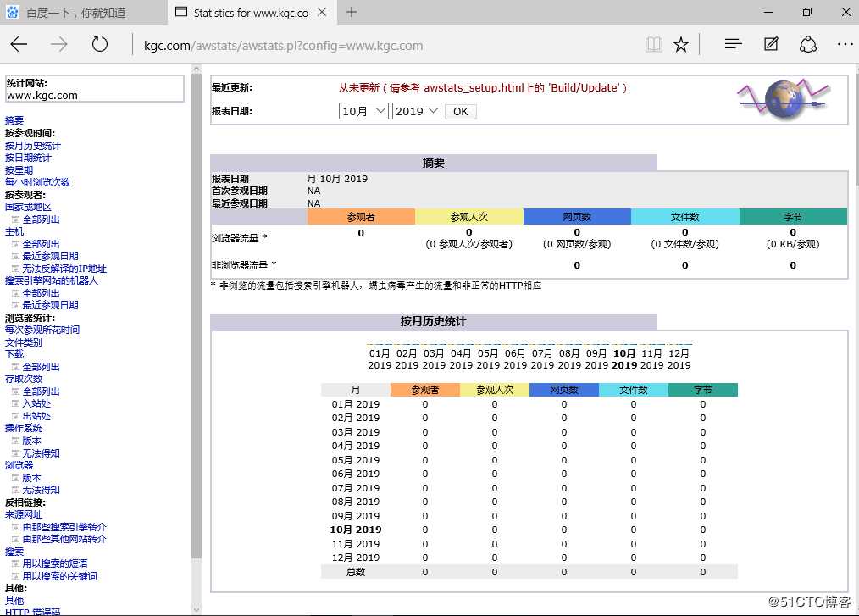Open 无法反解译的IP地址 link
Screen dimensions: 859x616
(x=64, y=269)
